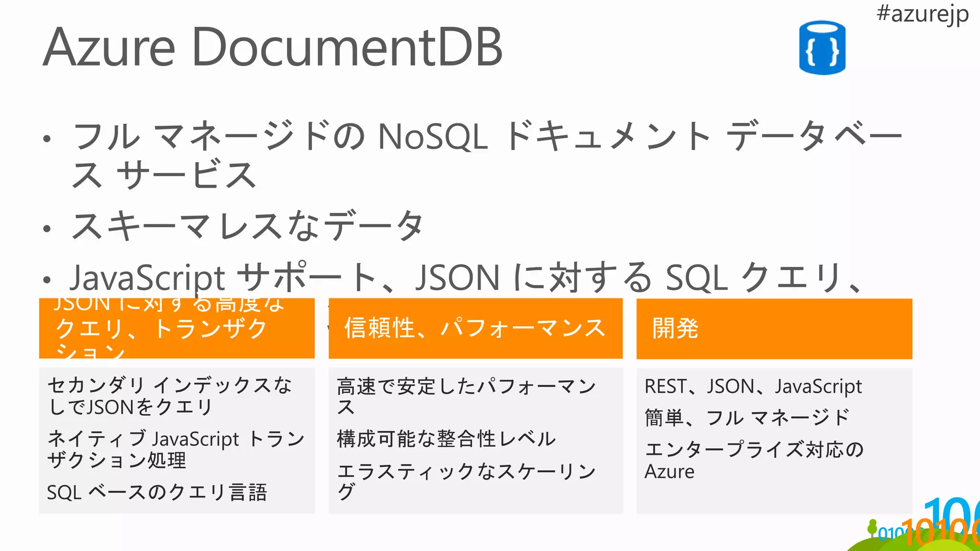Viewport: 980px width, 551px height.
Task: Select the Azure DocumentDB slide title
Action: coord(273,47)
